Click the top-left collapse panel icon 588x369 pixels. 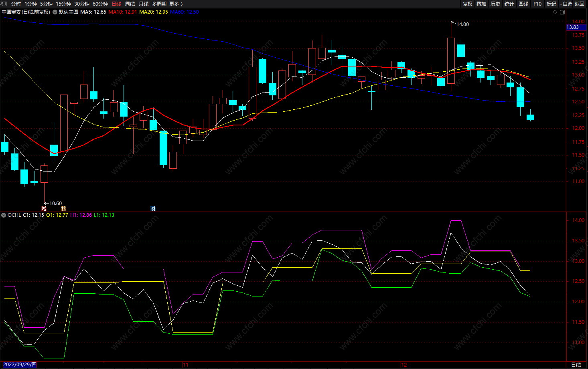4,4
